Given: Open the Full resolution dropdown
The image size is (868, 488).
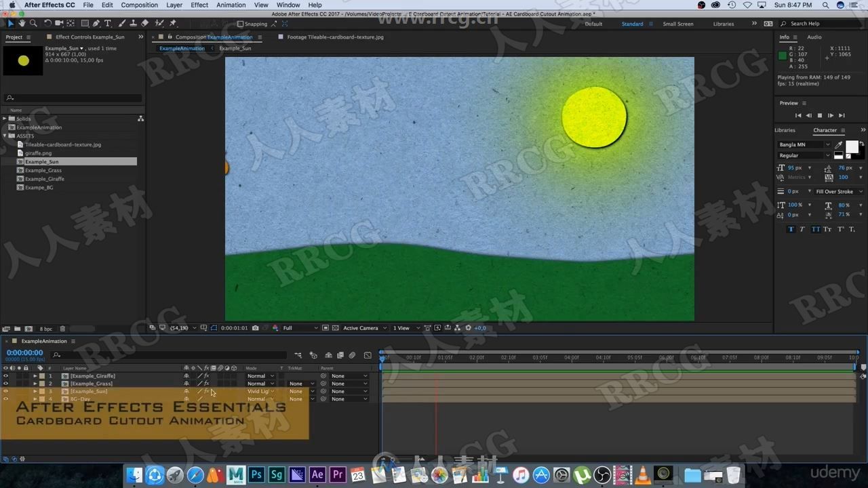Looking at the screenshot, I should [300, 328].
